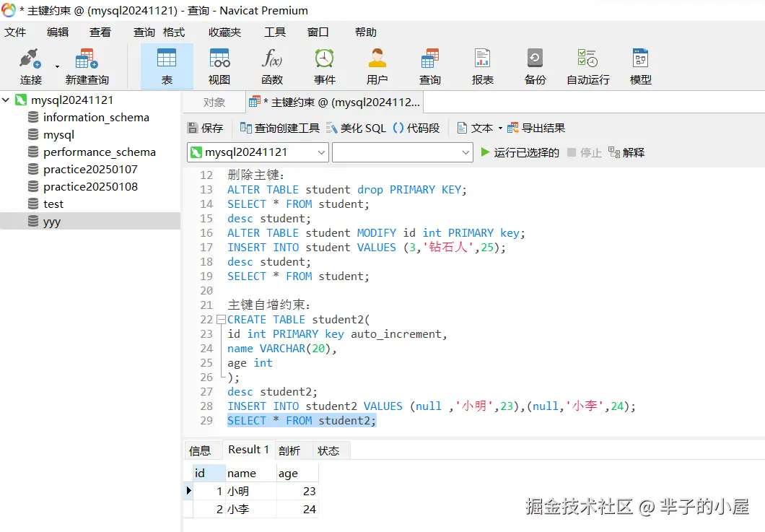Open the 函数 function toolbar icon
Viewport: 765px width, 532px height.
[x=272, y=66]
